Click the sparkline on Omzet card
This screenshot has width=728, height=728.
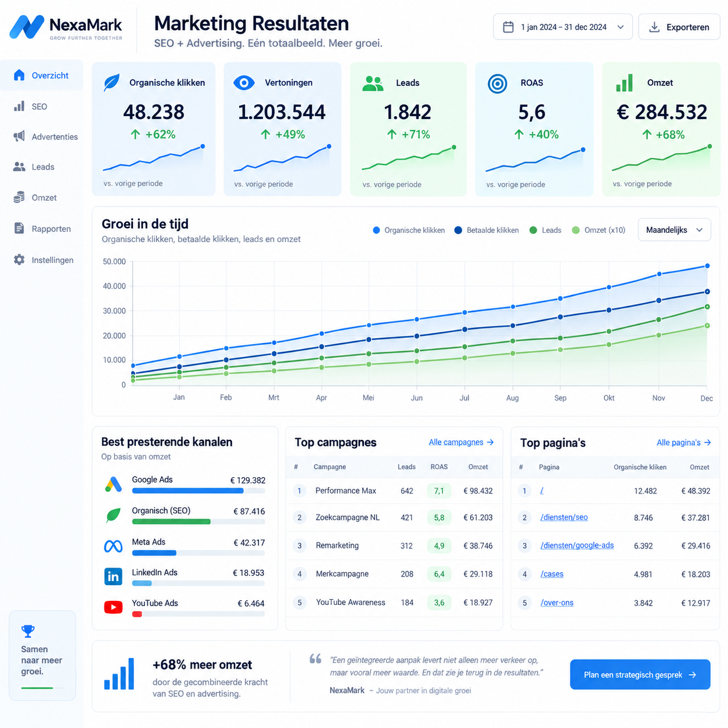(661, 158)
